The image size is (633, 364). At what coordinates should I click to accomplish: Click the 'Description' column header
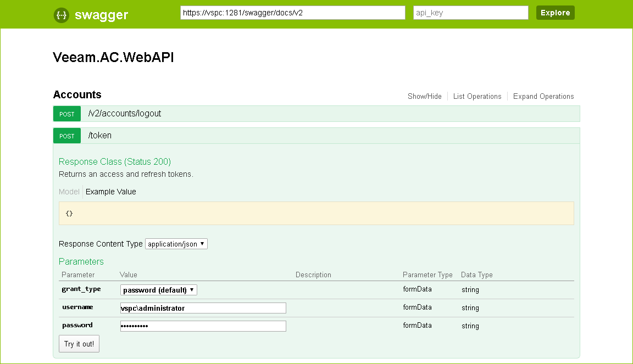point(313,275)
